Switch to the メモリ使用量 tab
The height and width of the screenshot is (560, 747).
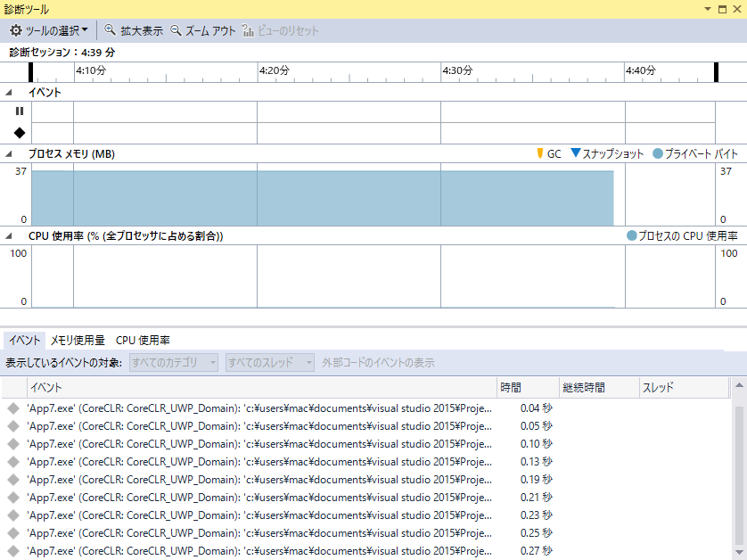pyautogui.click(x=78, y=341)
